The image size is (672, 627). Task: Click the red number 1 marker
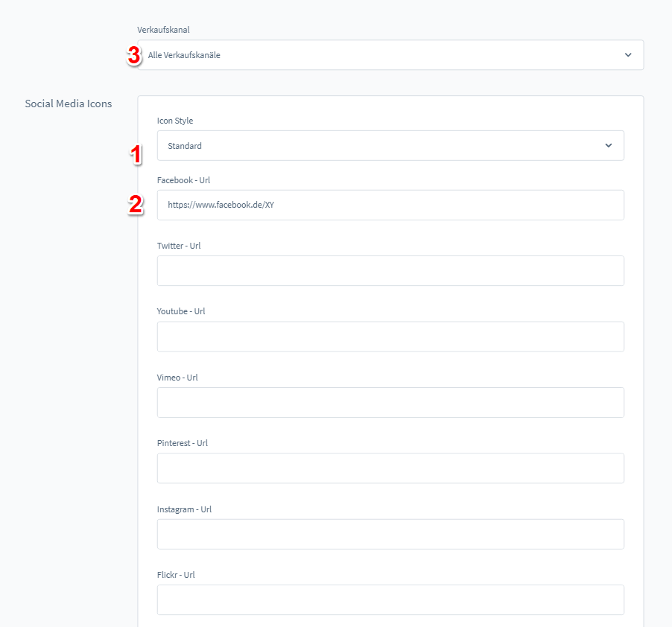point(136,154)
